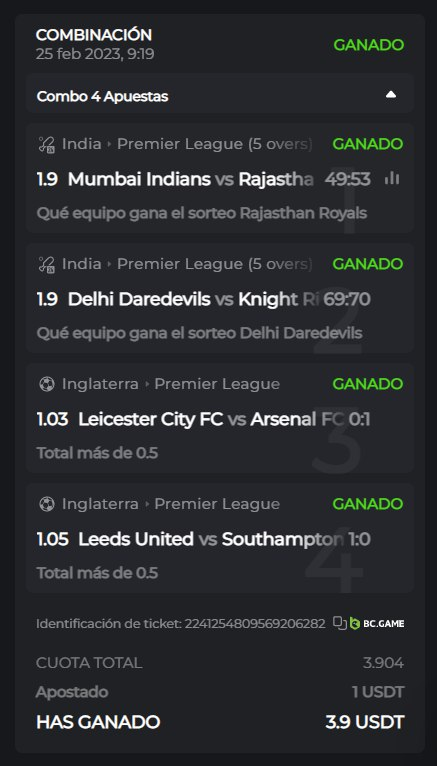
Task: Click India Premier League breadcrumb in first bet
Action: 187,144
